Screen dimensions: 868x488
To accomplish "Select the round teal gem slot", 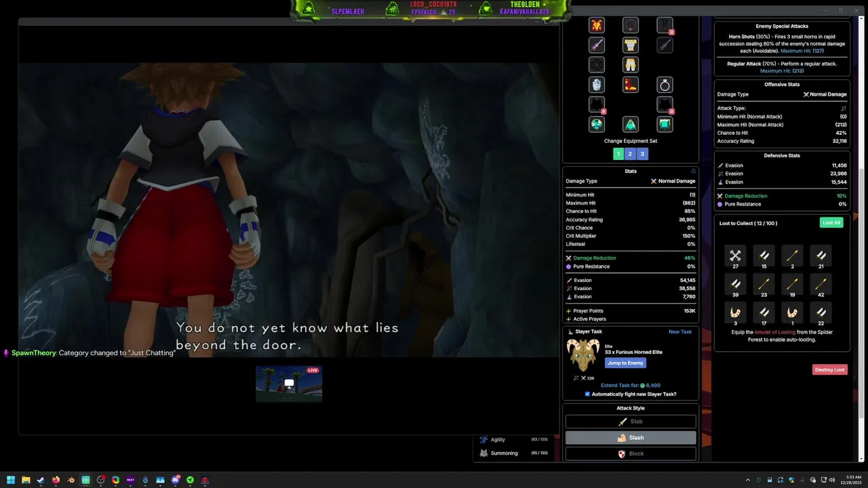I will (597, 124).
